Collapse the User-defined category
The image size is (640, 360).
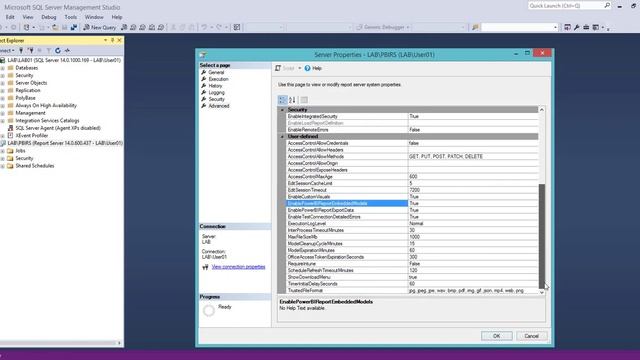click(282, 136)
